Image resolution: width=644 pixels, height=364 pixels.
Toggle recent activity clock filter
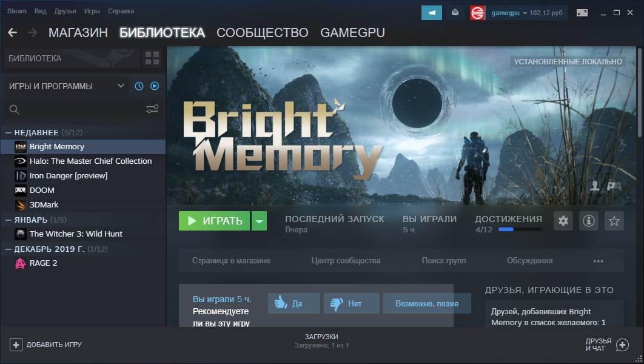[139, 86]
